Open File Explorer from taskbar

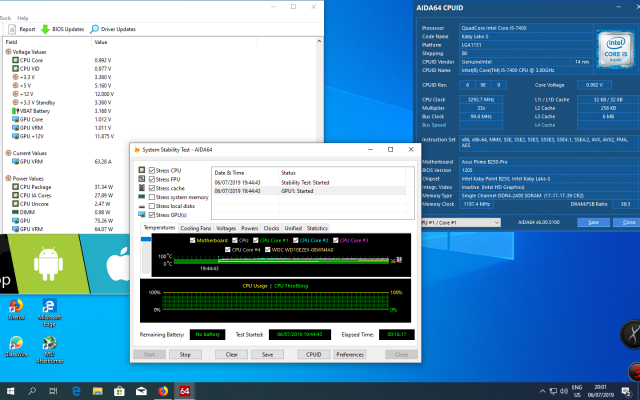(x=98, y=391)
